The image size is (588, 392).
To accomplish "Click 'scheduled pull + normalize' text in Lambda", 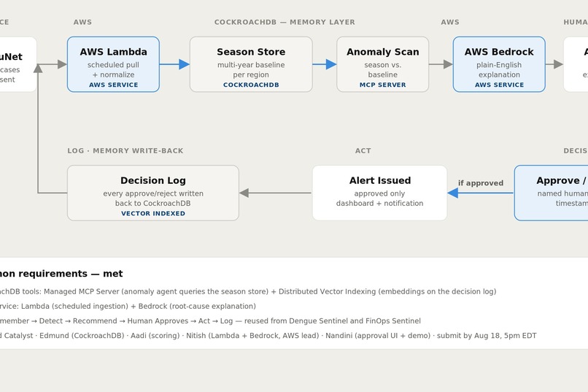I will pyautogui.click(x=113, y=70).
